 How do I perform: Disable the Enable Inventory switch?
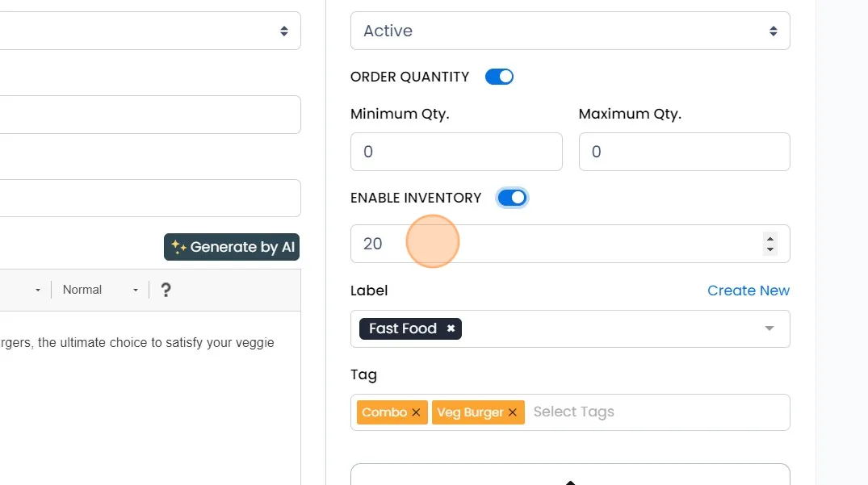click(512, 198)
